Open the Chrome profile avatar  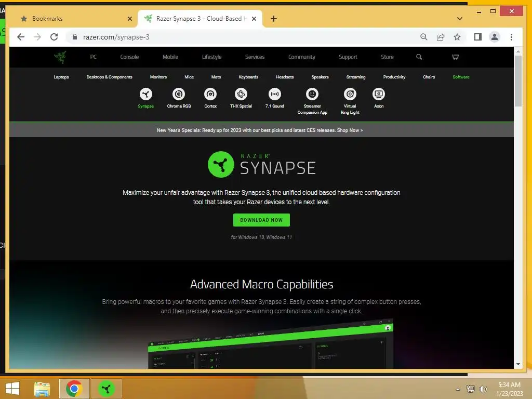click(x=495, y=37)
